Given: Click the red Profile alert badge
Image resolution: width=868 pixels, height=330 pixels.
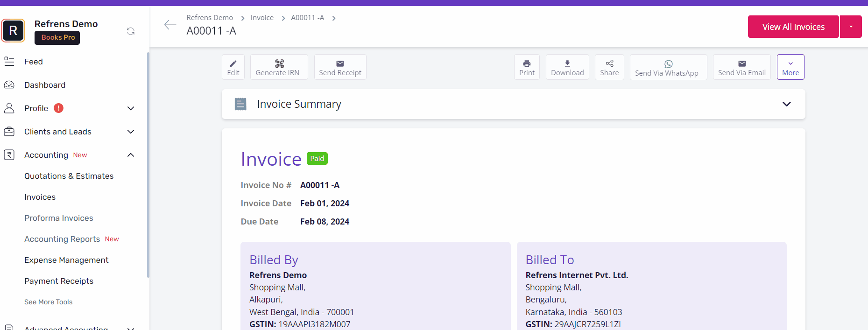Looking at the screenshot, I should click(58, 108).
